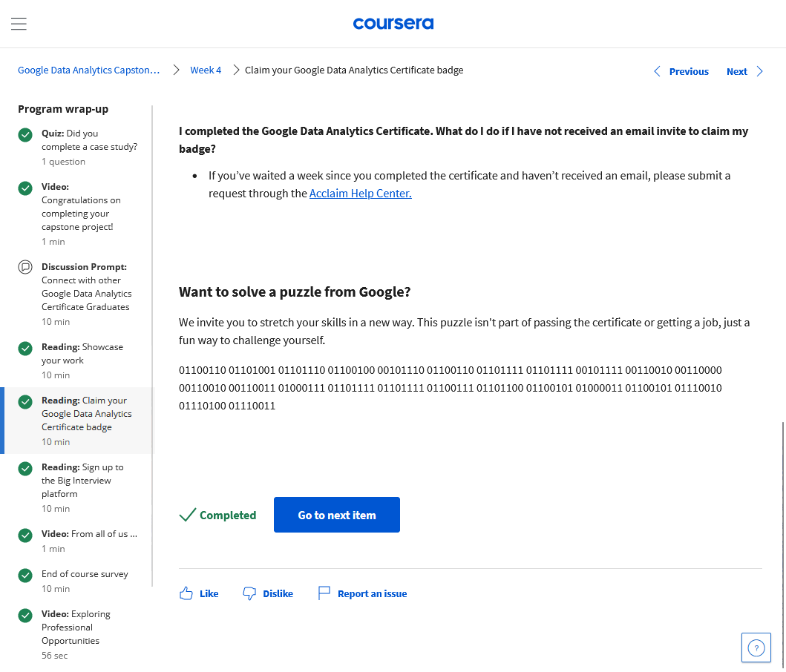The height and width of the screenshot is (672, 786).
Task: Click Want to solve a puzzle heading
Action: click(x=295, y=291)
